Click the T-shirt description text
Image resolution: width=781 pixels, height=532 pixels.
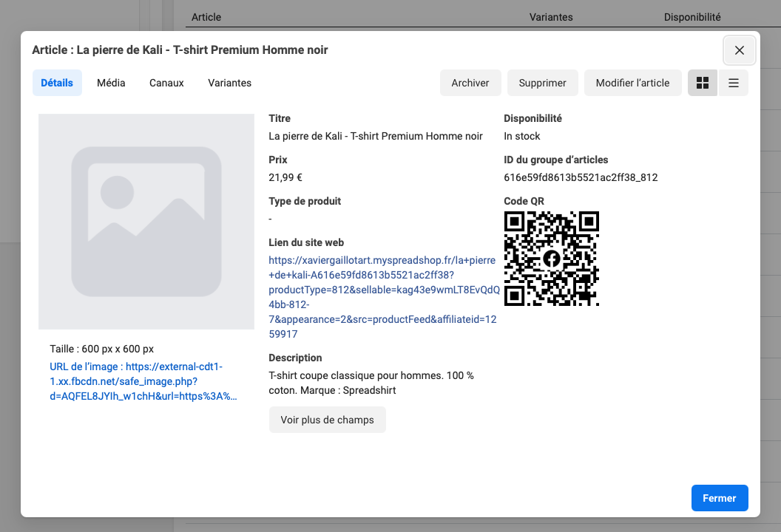pyautogui.click(x=371, y=383)
